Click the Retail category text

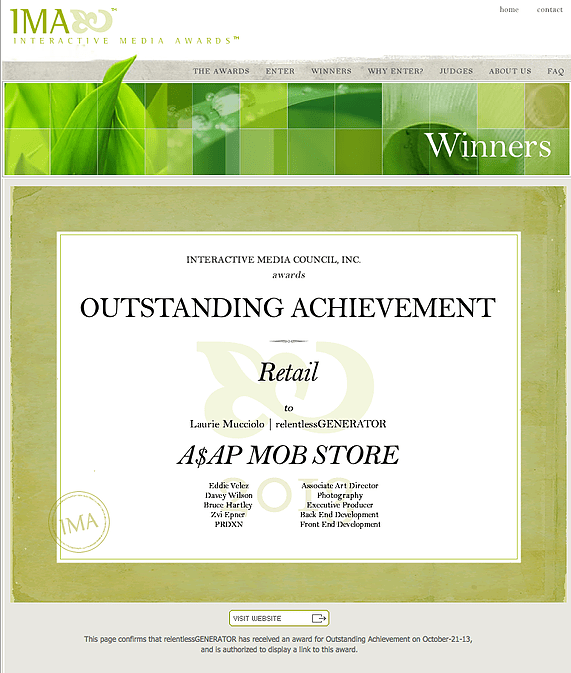click(288, 372)
